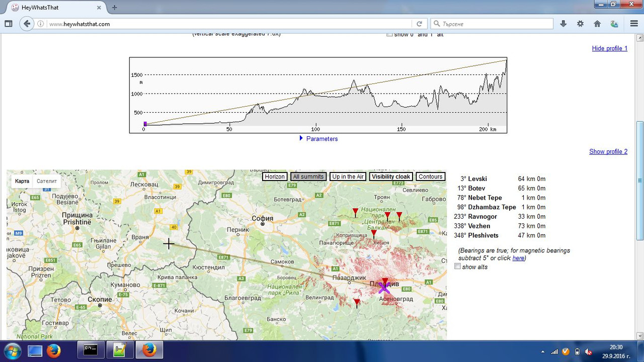Switch map to Сателит view

click(x=47, y=181)
